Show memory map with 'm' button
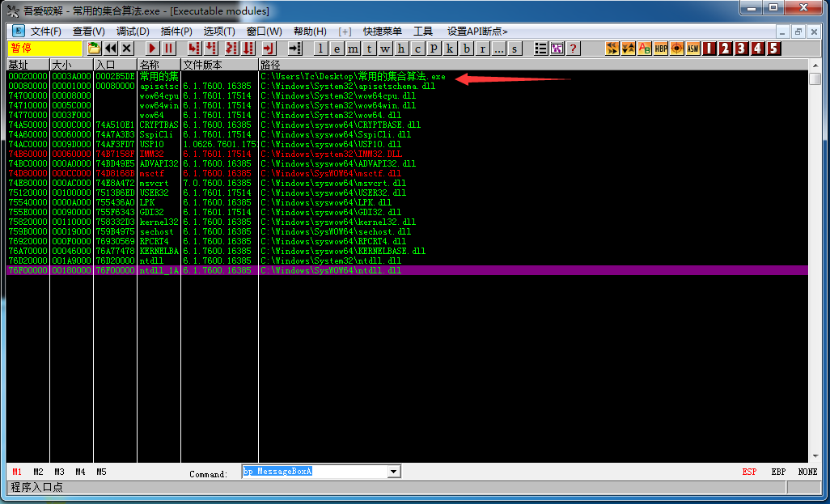 tap(353, 49)
